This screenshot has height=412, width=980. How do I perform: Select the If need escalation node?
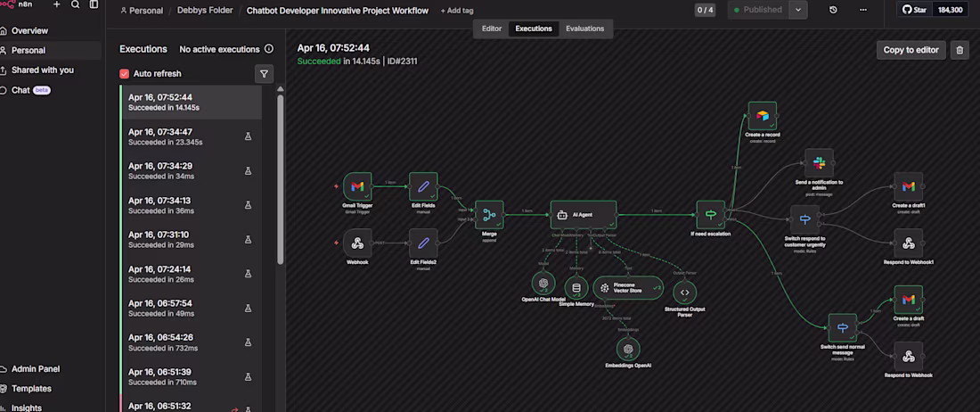(711, 214)
